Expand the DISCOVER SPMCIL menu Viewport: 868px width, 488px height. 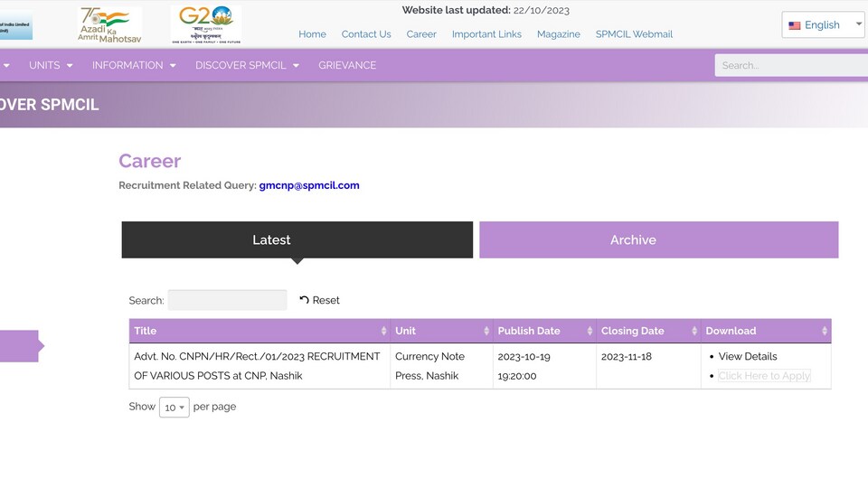[x=247, y=65]
